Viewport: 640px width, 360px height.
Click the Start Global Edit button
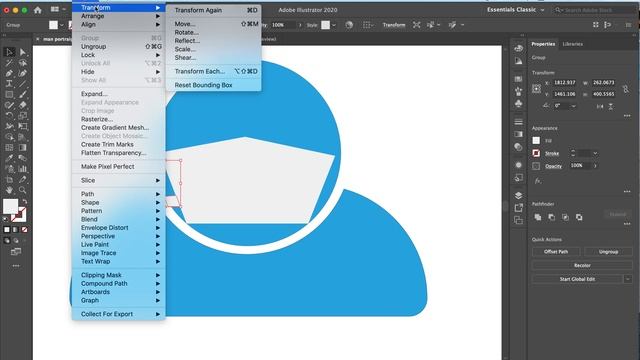[577, 279]
